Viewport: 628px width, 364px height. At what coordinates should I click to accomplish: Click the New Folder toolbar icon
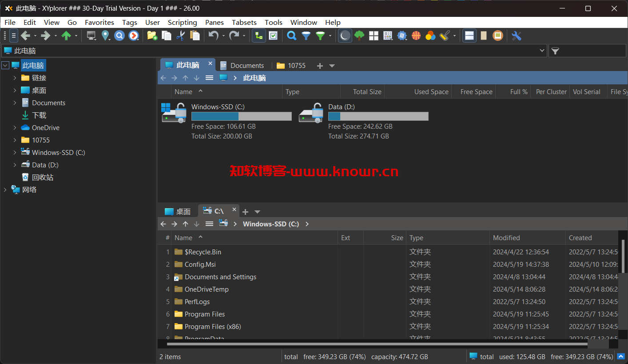(x=152, y=36)
